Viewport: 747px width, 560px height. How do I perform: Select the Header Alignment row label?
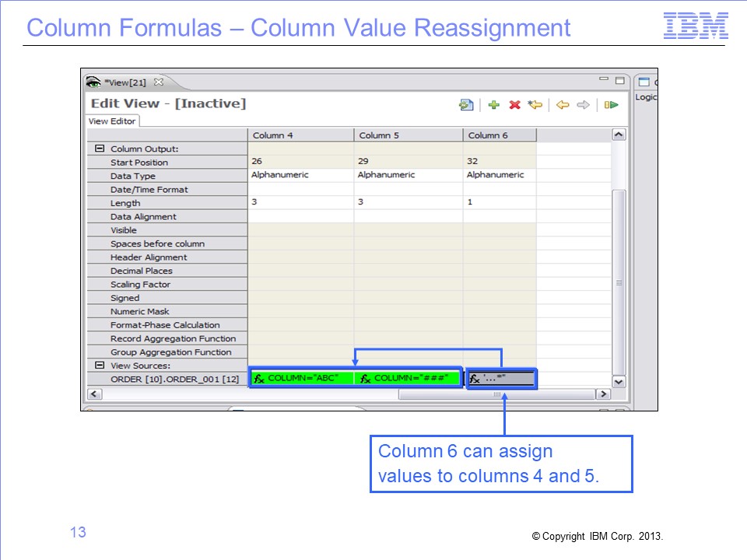[149, 257]
